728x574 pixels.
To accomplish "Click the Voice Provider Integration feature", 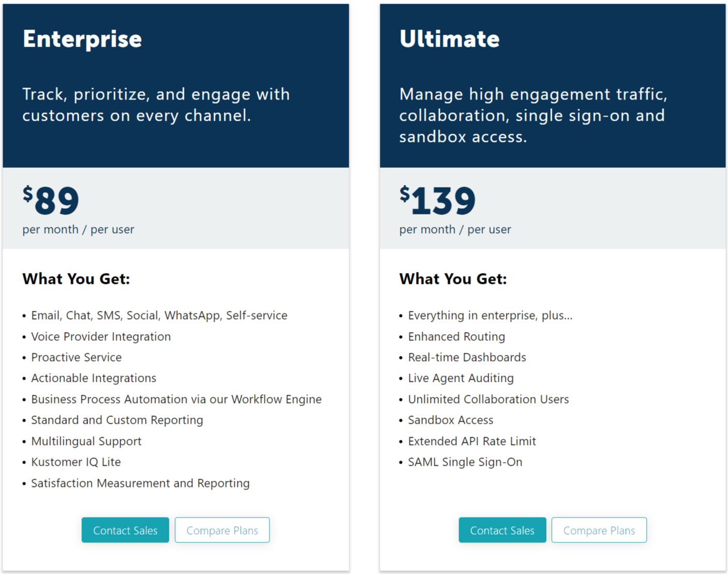I will pyautogui.click(x=101, y=337).
